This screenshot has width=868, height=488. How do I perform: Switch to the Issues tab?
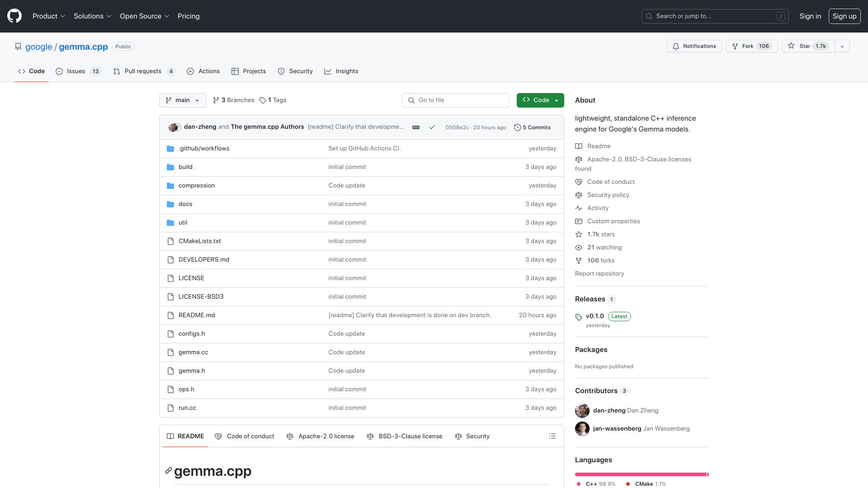[79, 71]
